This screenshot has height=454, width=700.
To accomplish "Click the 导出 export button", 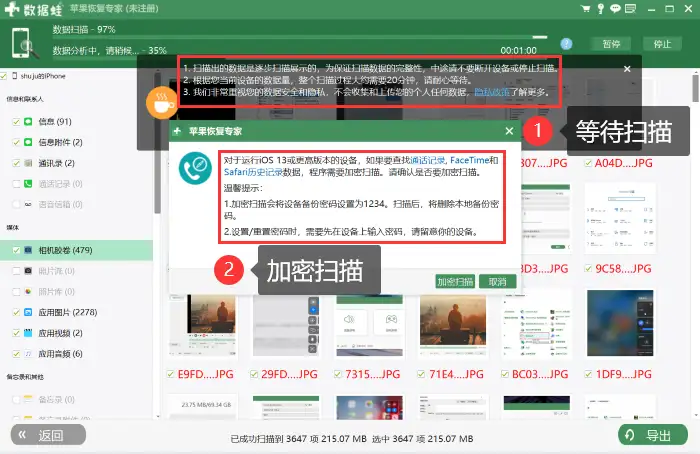I will click(653, 435).
